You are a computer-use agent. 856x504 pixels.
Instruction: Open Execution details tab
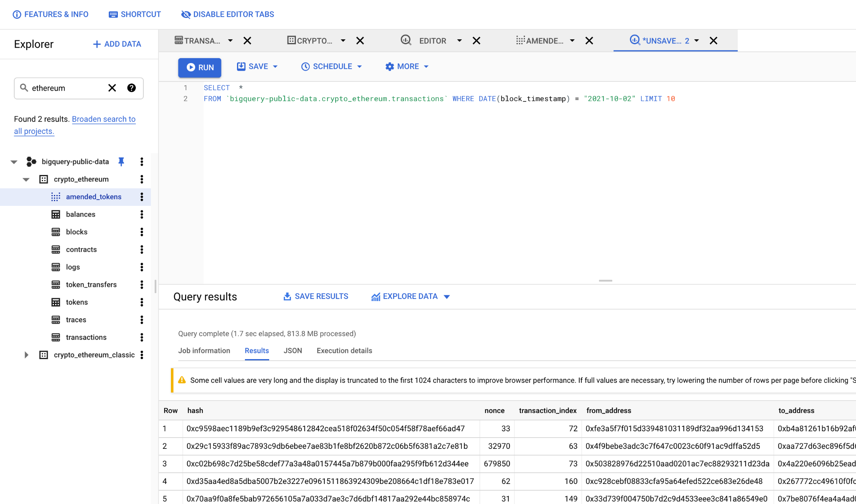coord(344,351)
